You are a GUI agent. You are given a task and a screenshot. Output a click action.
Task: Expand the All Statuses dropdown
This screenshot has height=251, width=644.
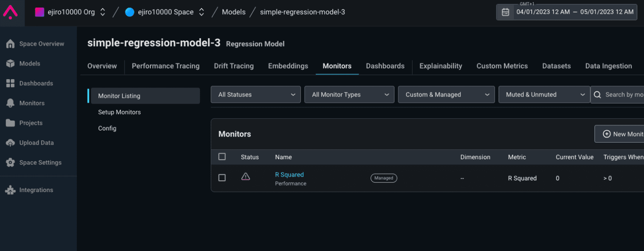click(x=256, y=95)
